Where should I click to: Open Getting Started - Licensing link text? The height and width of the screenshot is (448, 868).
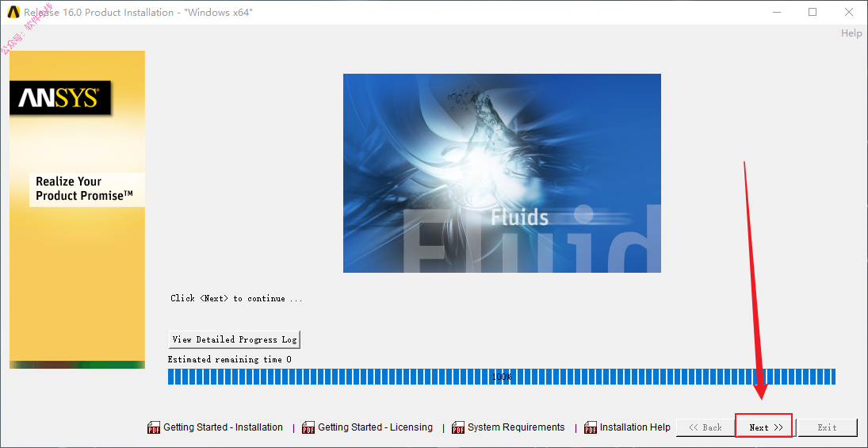[375, 427]
